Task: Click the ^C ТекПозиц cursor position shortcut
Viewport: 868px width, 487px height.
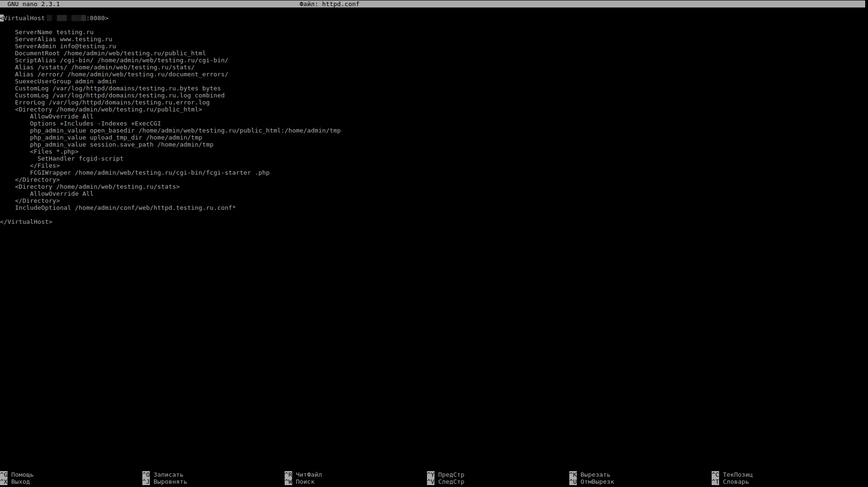Action: click(732, 474)
